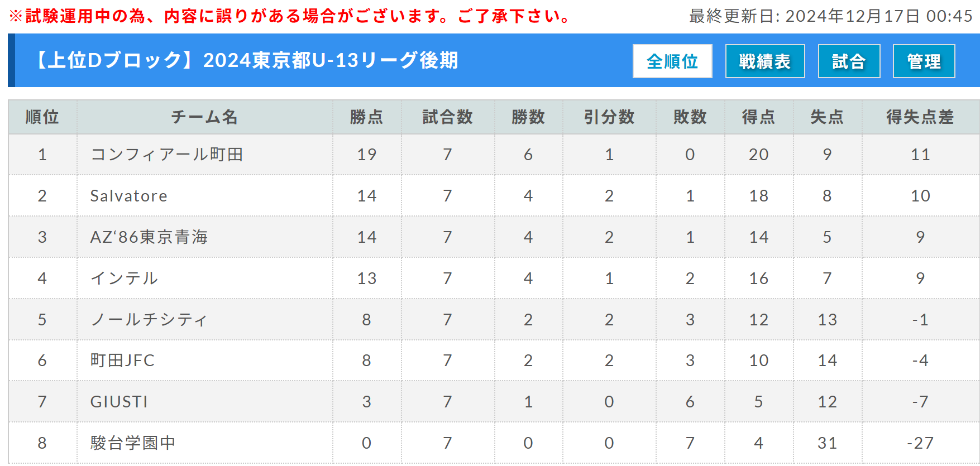
Task: Switch to the 戦績表 tab
Action: click(x=765, y=61)
